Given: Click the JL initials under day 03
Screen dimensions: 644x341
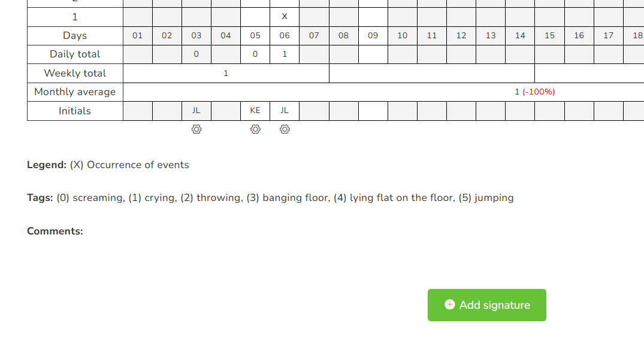Looking at the screenshot, I should coord(196,111).
